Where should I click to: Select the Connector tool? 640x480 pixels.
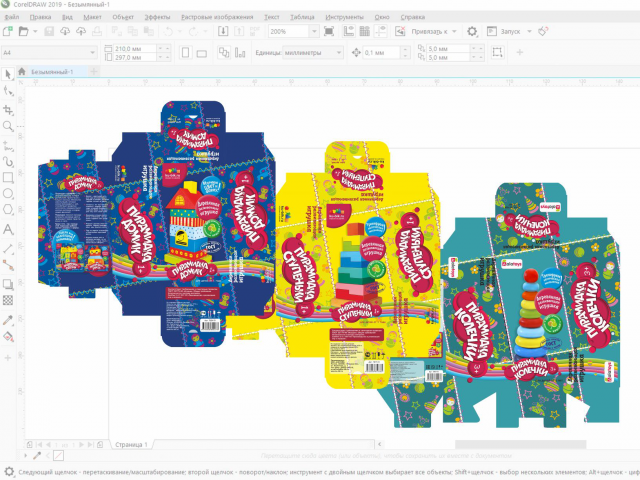[x=8, y=265]
